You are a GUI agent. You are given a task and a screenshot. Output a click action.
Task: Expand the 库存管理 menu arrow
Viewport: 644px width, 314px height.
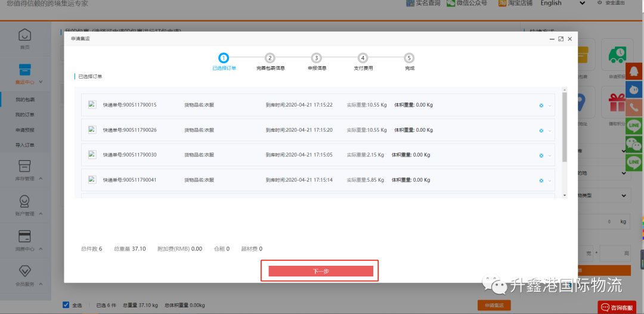(41, 179)
